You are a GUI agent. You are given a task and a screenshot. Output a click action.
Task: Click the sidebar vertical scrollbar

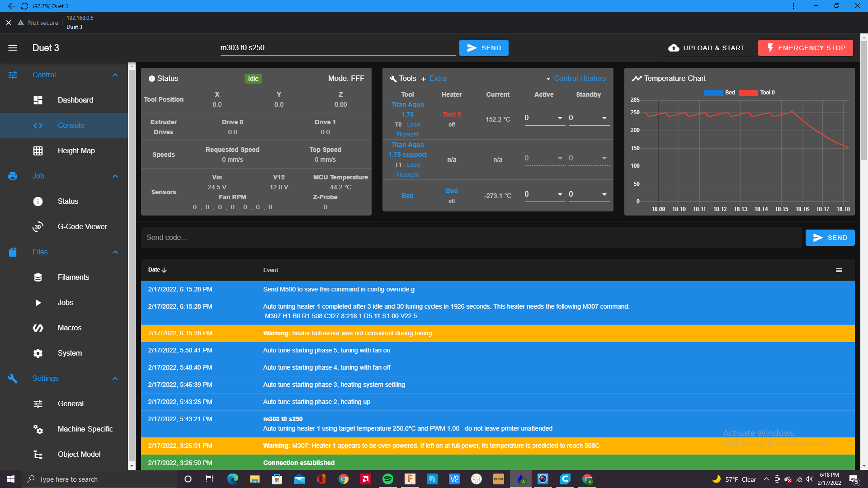[x=132, y=267]
